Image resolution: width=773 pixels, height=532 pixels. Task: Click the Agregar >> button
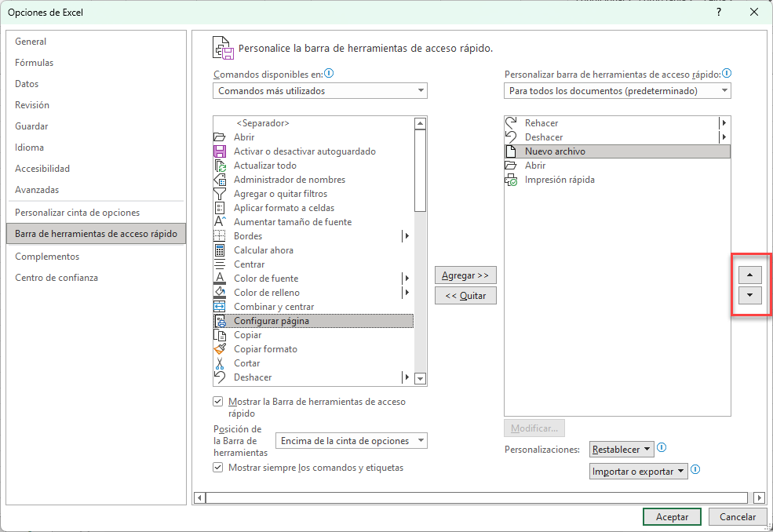465,275
